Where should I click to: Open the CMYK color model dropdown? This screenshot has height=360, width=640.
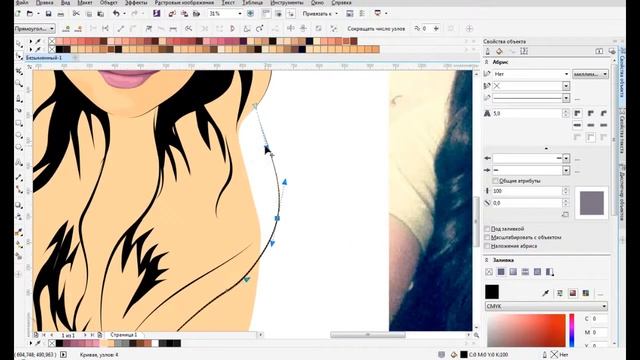click(546, 306)
